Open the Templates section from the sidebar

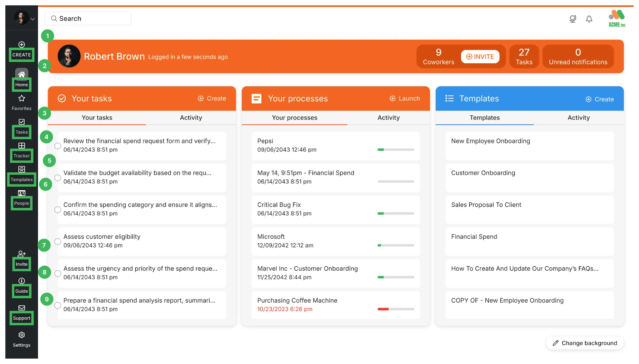[21, 174]
